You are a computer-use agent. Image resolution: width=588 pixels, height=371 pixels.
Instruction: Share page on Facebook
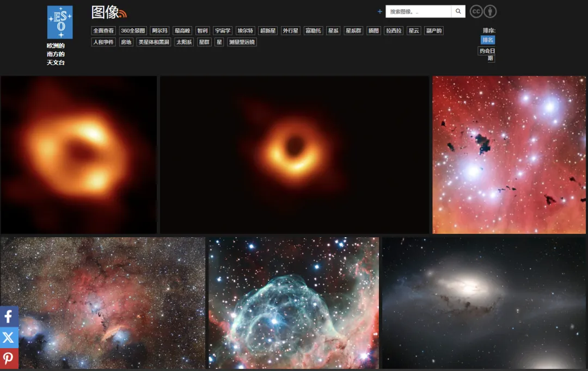pos(9,316)
